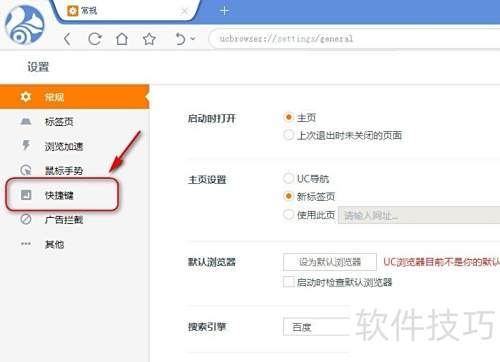Click the 设置 page heading
The width and height of the screenshot is (500, 362).
click(38, 67)
